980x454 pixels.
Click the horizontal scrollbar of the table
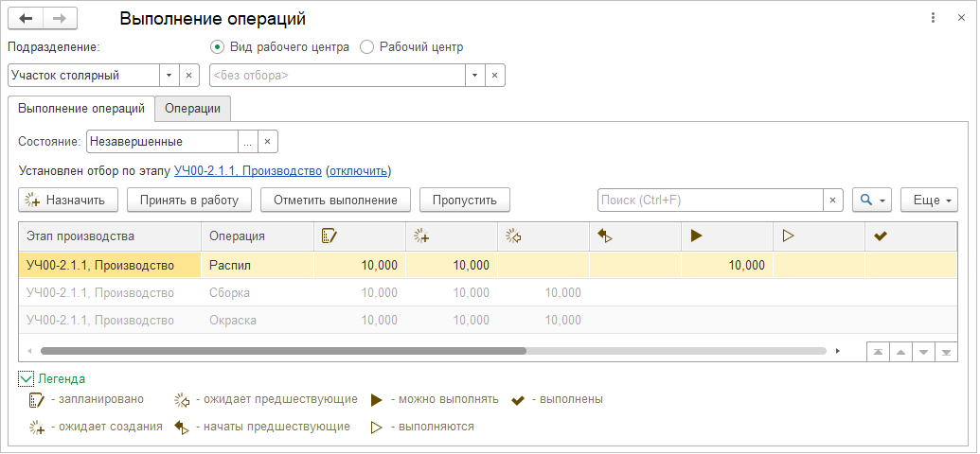284,350
